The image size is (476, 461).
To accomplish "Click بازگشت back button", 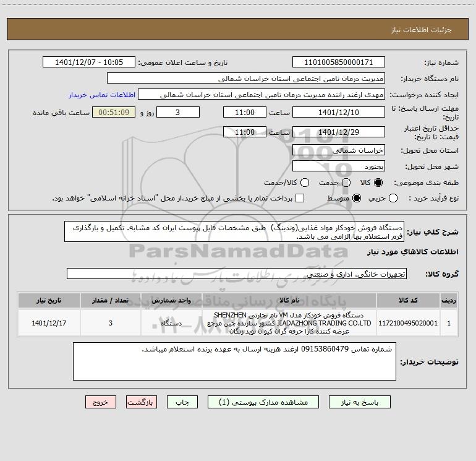I will 142,402.
